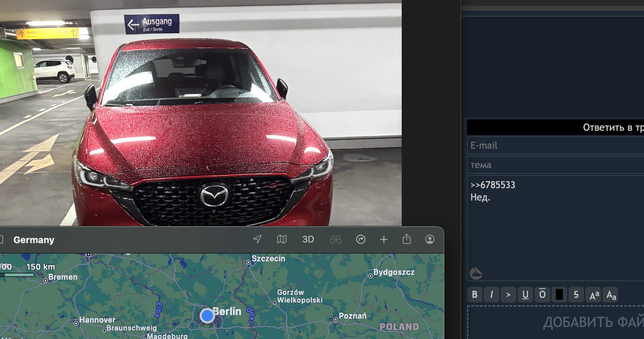Click the Oder river label on the map
644x339 pixels.
[251, 316]
